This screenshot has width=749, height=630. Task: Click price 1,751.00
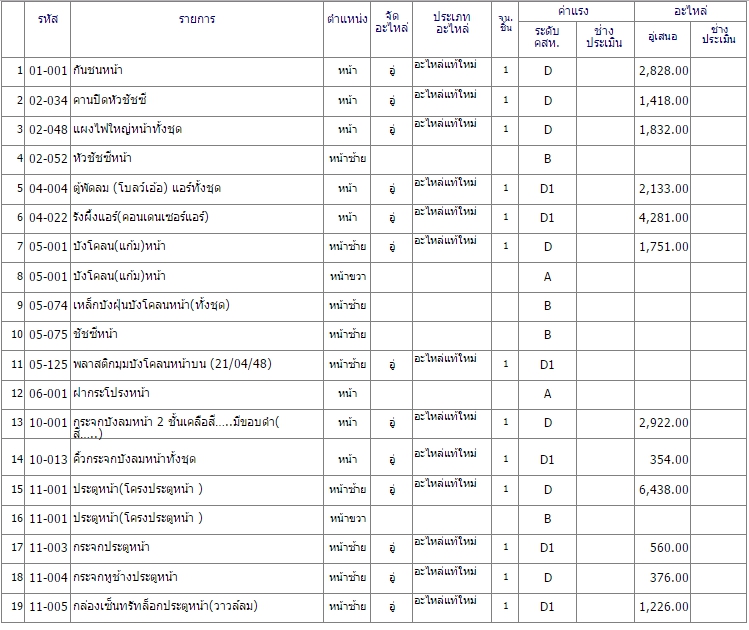click(x=664, y=247)
